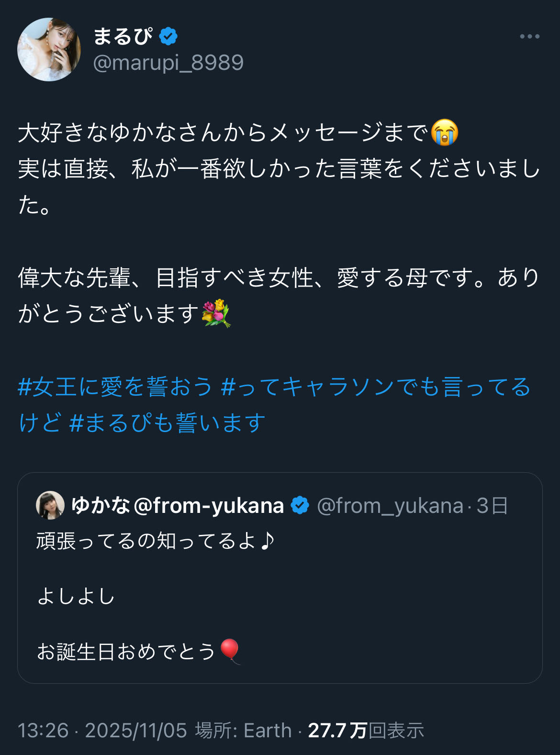Image resolution: width=560 pixels, height=755 pixels.
Task: Click the verified badge beside ゆかな@from-yukana
Action: click(300, 505)
